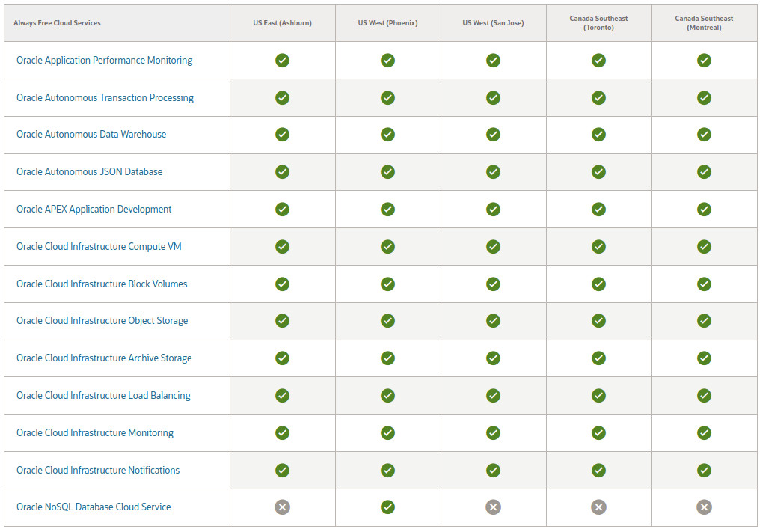Click Load Balancing checkmark under Montreal column

704,396
